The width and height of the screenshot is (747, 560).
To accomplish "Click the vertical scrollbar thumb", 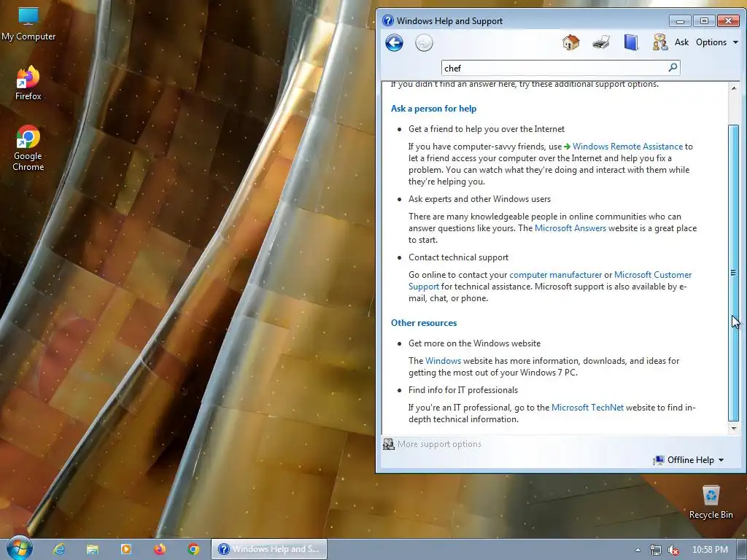I will (734, 273).
